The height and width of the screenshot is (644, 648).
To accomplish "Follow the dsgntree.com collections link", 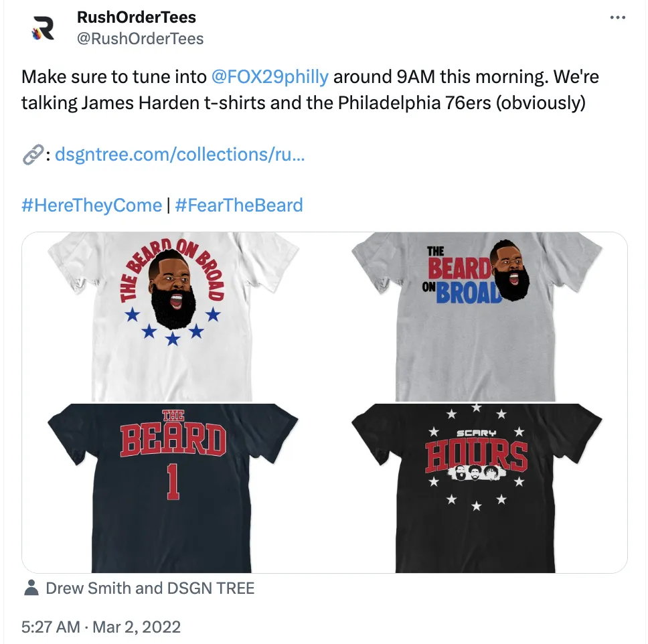I will coord(180,155).
